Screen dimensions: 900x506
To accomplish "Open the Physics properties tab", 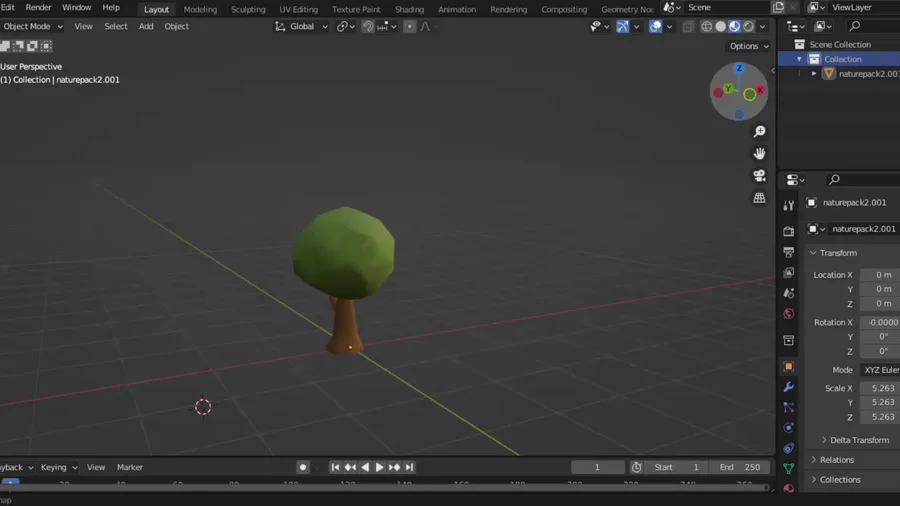I will click(x=789, y=428).
